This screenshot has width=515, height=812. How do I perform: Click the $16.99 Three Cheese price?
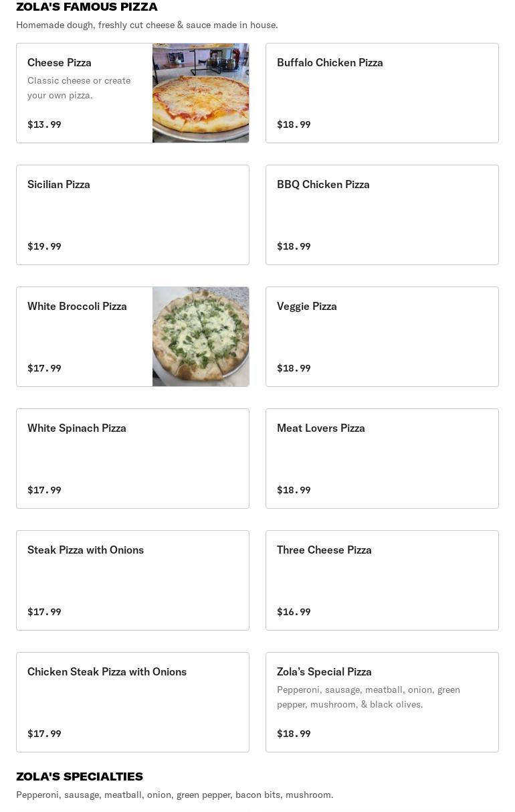tap(294, 612)
